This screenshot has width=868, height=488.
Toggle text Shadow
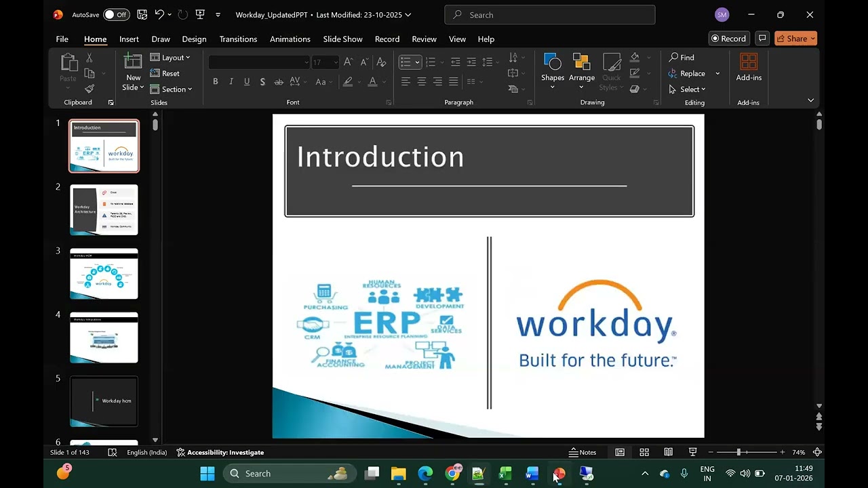coord(262,82)
